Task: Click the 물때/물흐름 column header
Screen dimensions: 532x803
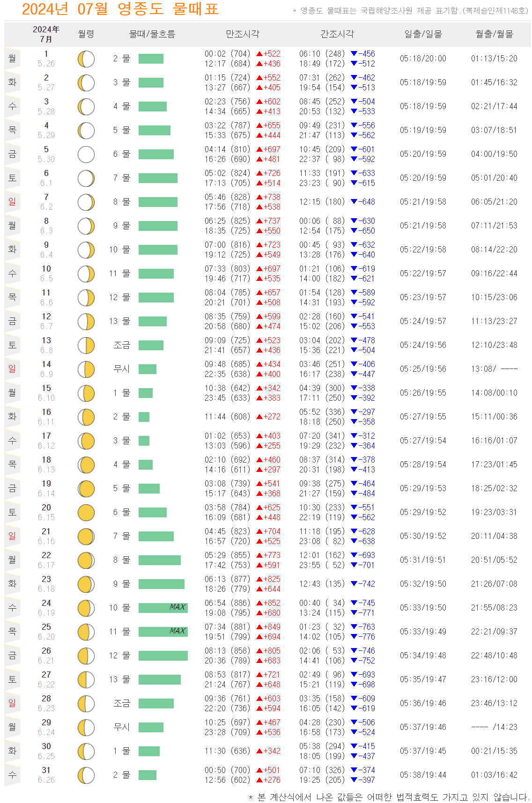Action: coord(152,34)
